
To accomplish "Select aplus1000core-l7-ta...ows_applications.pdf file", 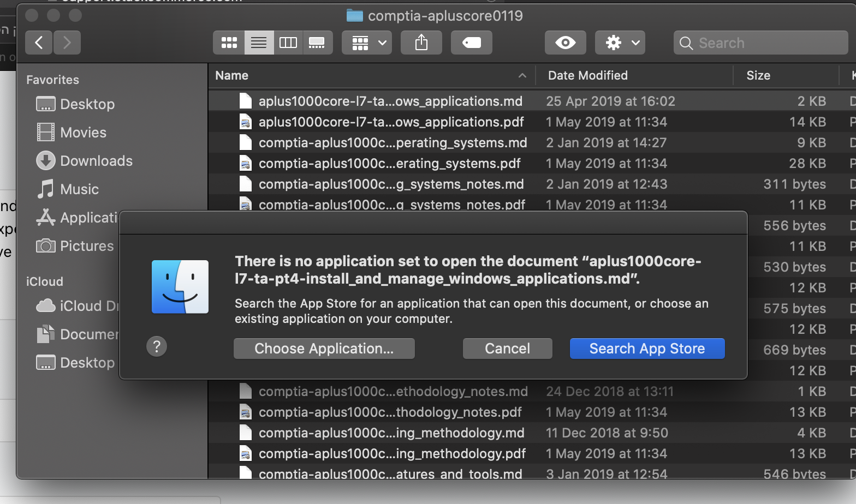I will coord(532,122).
